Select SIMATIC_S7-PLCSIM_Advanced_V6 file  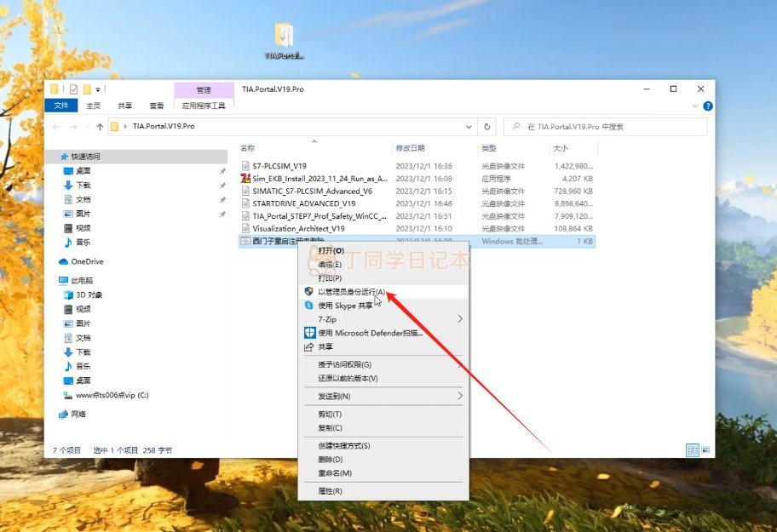312,191
